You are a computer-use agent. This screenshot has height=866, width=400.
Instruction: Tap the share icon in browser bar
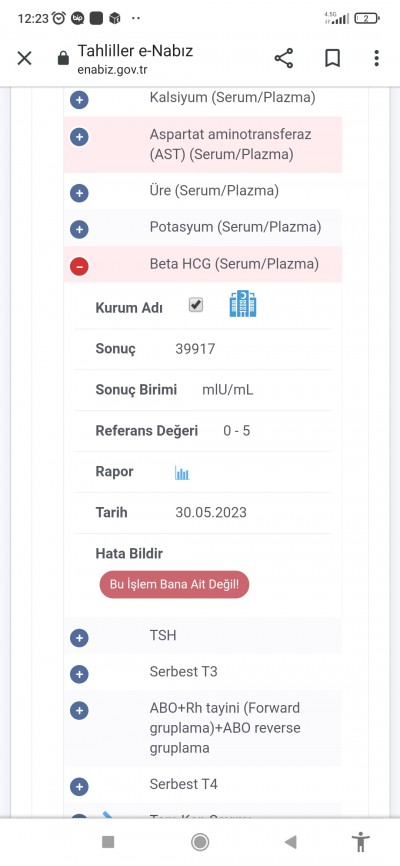(x=284, y=58)
